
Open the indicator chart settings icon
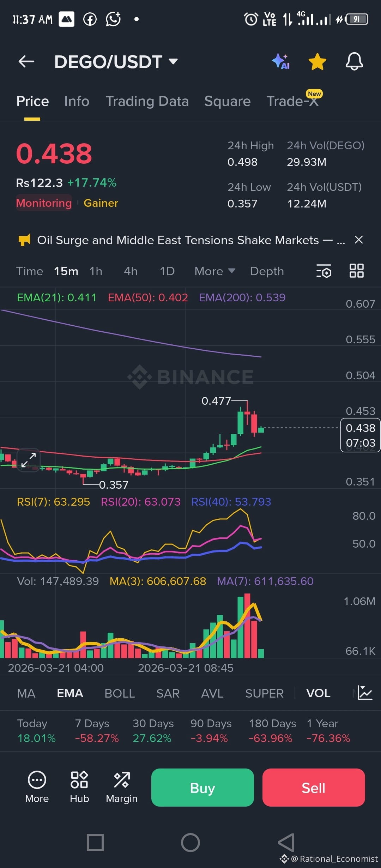pyautogui.click(x=365, y=693)
